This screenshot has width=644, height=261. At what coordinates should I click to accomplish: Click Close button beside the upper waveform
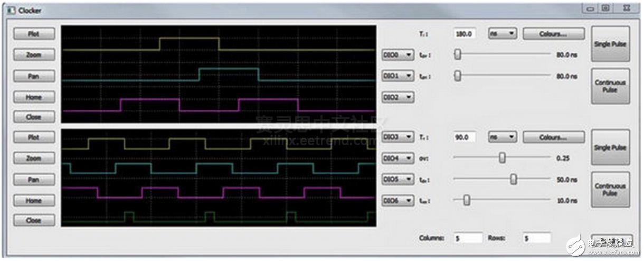[x=34, y=117]
